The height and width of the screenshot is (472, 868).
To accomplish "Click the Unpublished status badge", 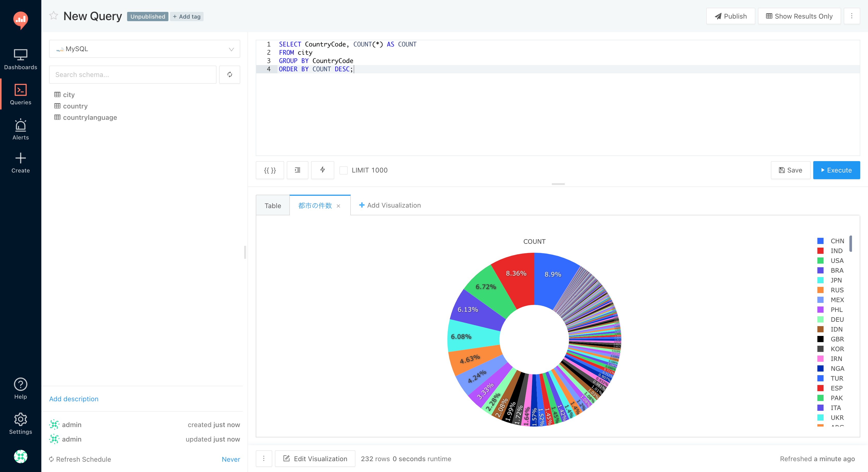I will pyautogui.click(x=148, y=17).
